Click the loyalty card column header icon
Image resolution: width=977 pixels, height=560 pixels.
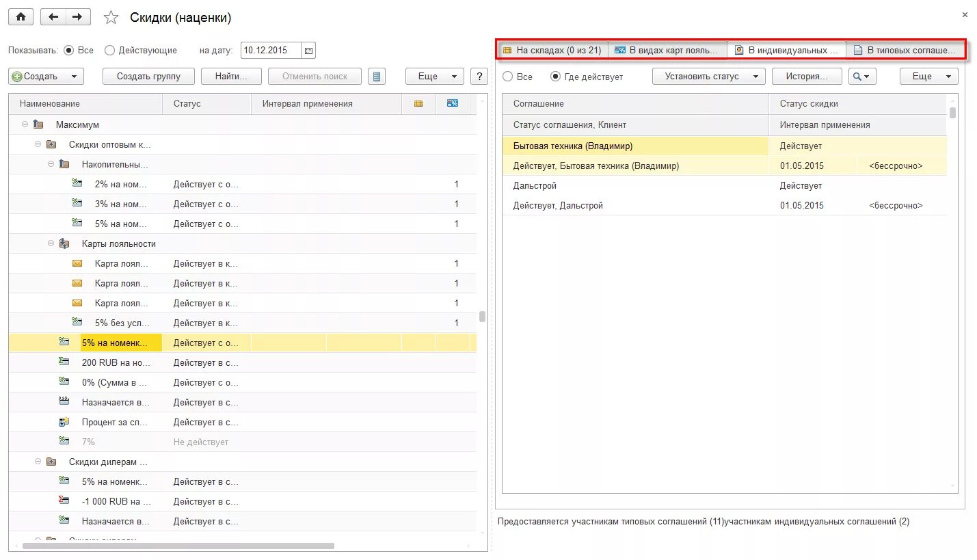point(453,104)
